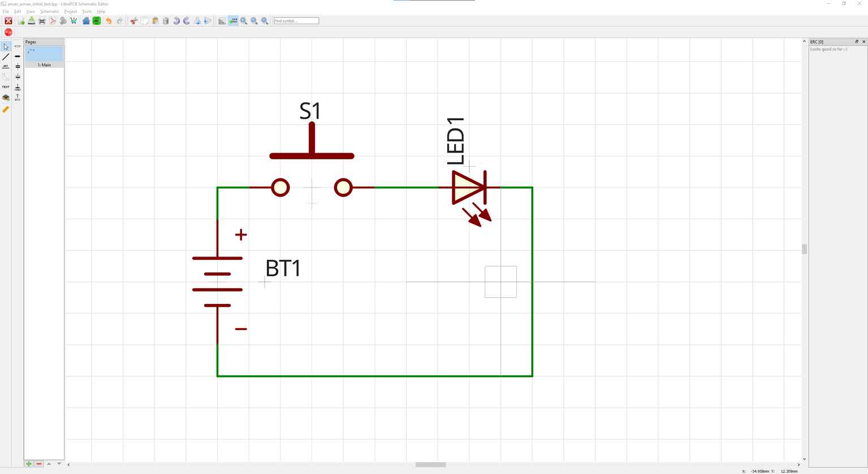Viewport: 868px width, 474px height.
Task: Select the Add Component chip icon
Action: (x=6, y=98)
